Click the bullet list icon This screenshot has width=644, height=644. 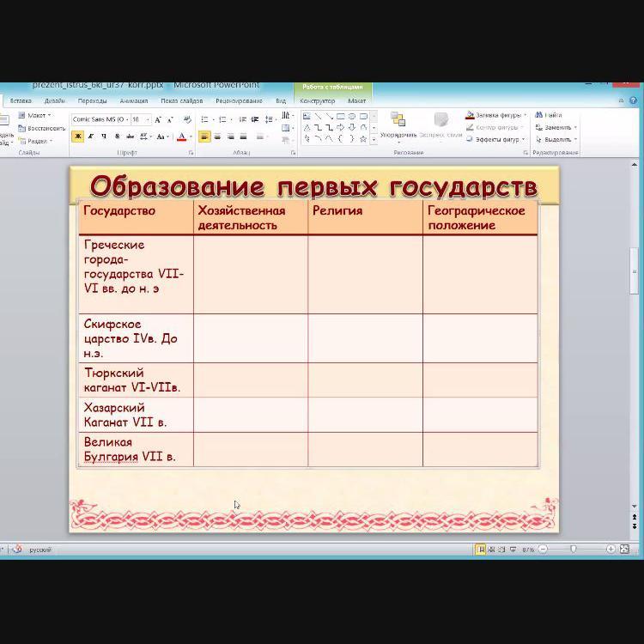tap(204, 119)
